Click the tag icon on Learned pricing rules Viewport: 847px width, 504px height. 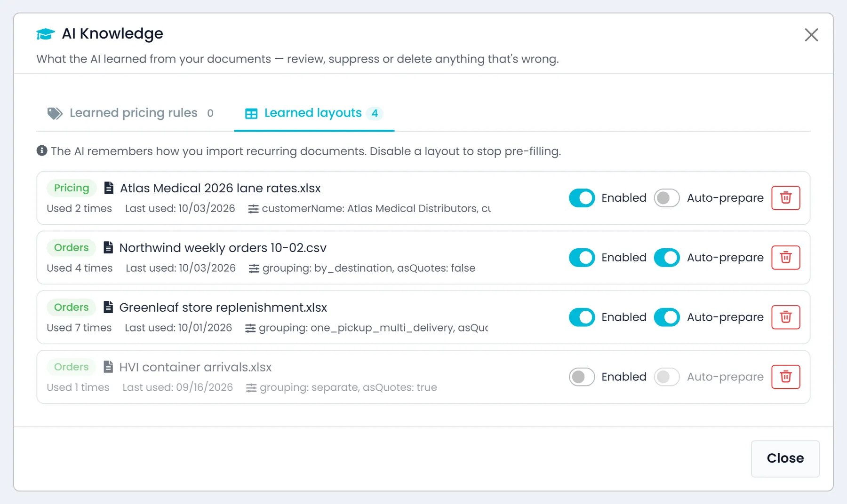click(55, 113)
